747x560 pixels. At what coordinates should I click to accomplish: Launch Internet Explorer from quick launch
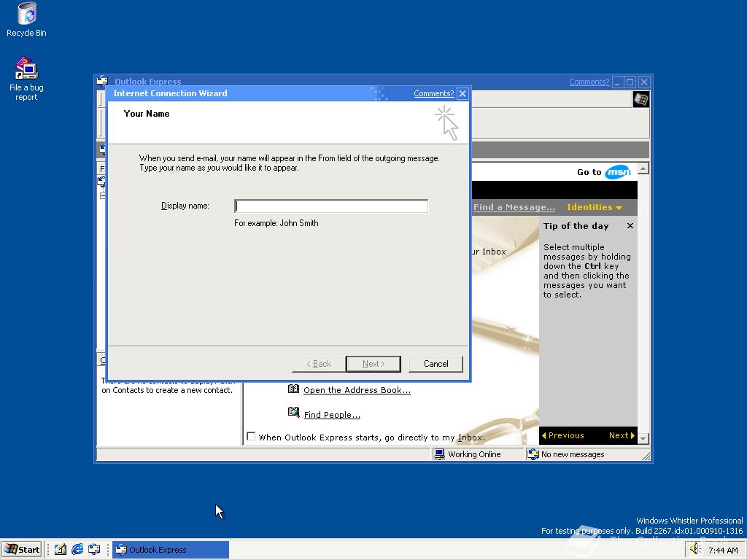(77, 550)
